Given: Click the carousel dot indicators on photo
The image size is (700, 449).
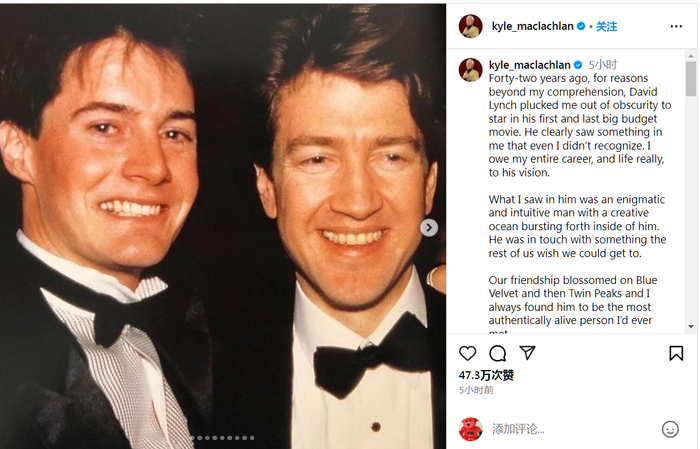Looking at the screenshot, I should click(223, 438).
